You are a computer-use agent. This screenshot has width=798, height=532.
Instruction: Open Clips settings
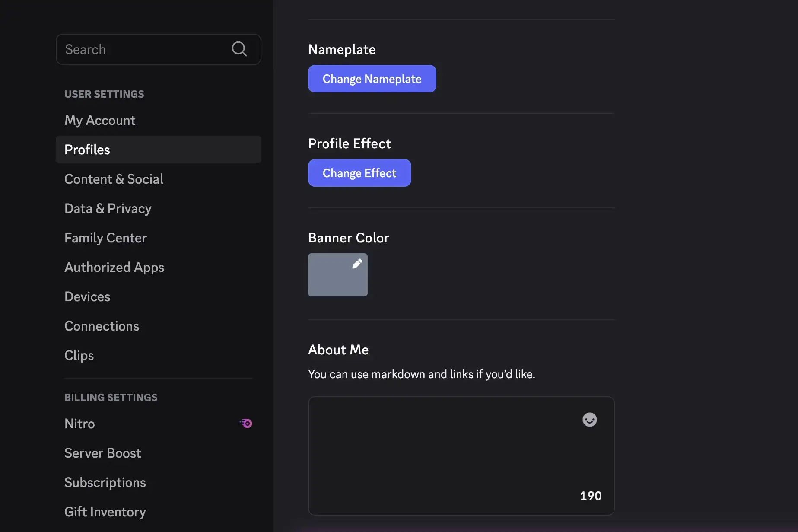point(159,355)
